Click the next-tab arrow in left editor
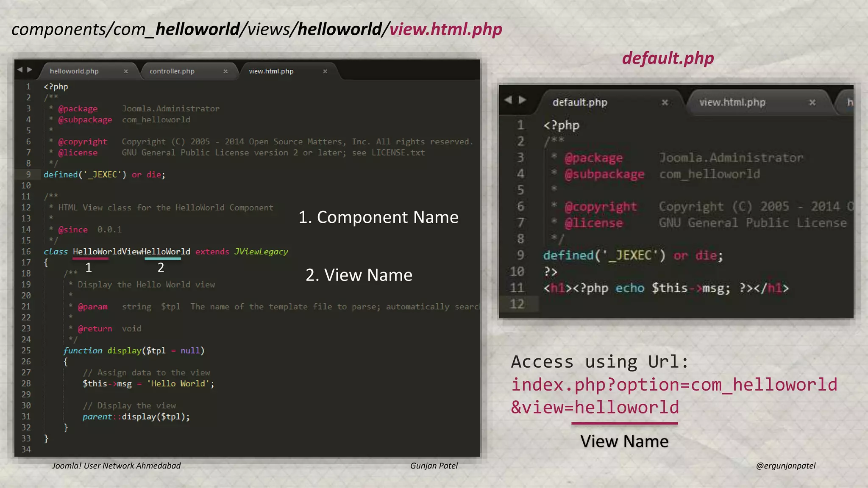Screen dimensions: 868x488 pyautogui.click(x=30, y=69)
